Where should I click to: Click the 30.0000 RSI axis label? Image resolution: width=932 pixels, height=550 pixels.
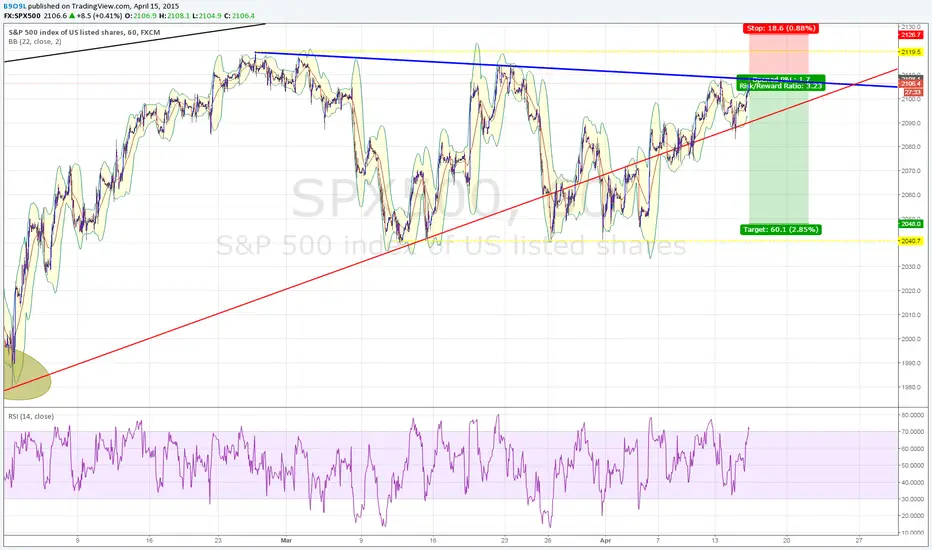coord(911,499)
